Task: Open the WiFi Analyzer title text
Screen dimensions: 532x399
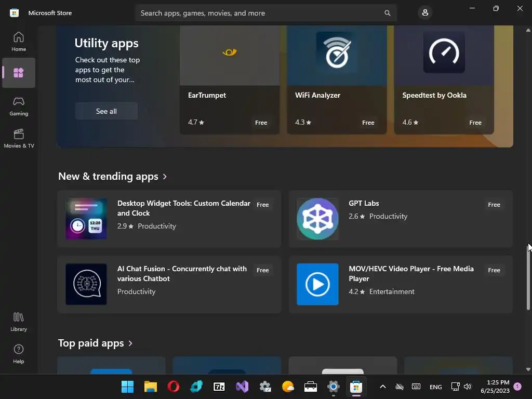Action: (x=317, y=96)
